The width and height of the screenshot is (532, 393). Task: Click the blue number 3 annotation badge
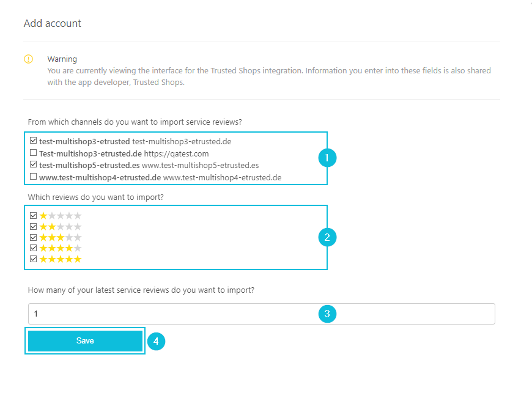click(327, 314)
